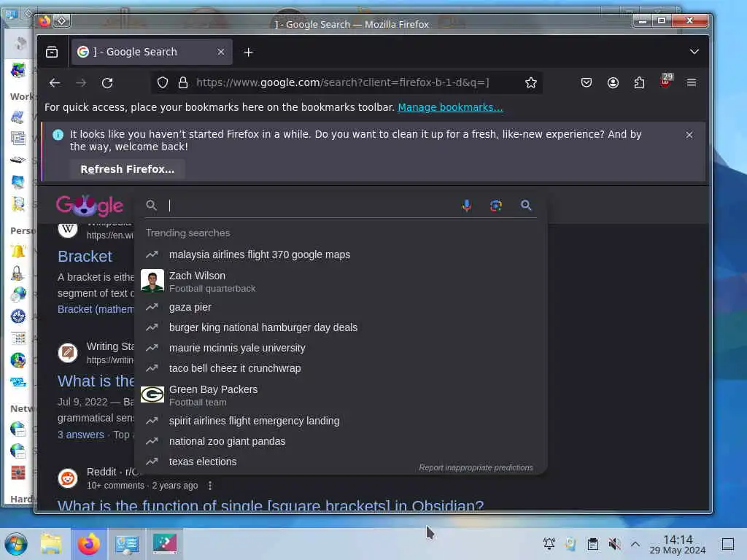Select maurie mcinnis yale university suggestion
Screen dimensions: 747x560
coord(341,348)
